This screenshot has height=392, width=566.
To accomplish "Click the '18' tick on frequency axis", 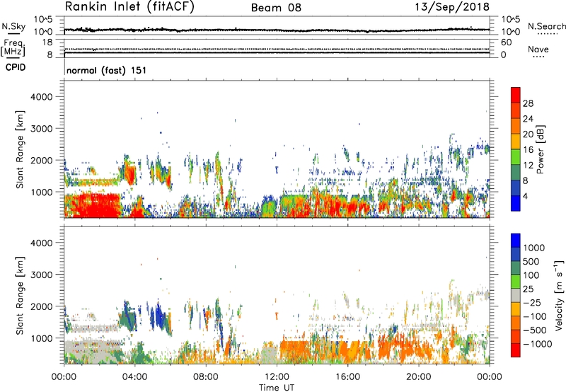I will (47, 42).
